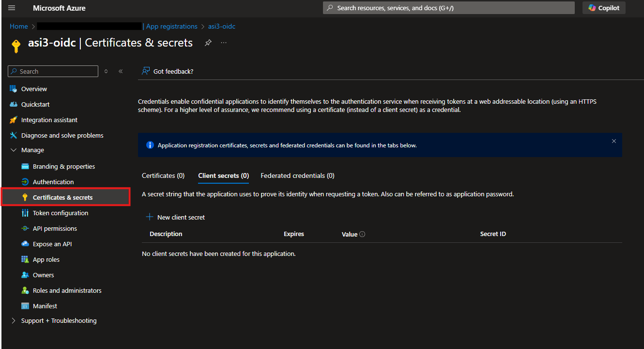Click the blue info icon in banner
The height and width of the screenshot is (349, 644).
150,145
